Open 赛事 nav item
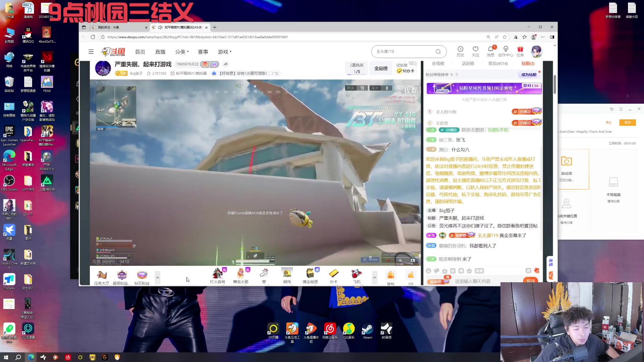 [203, 52]
